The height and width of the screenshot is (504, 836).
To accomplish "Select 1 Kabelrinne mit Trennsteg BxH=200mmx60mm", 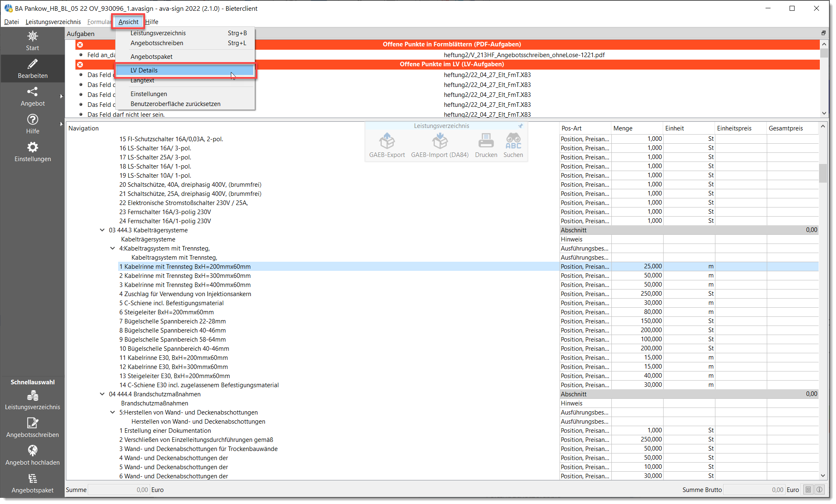I will tap(185, 267).
